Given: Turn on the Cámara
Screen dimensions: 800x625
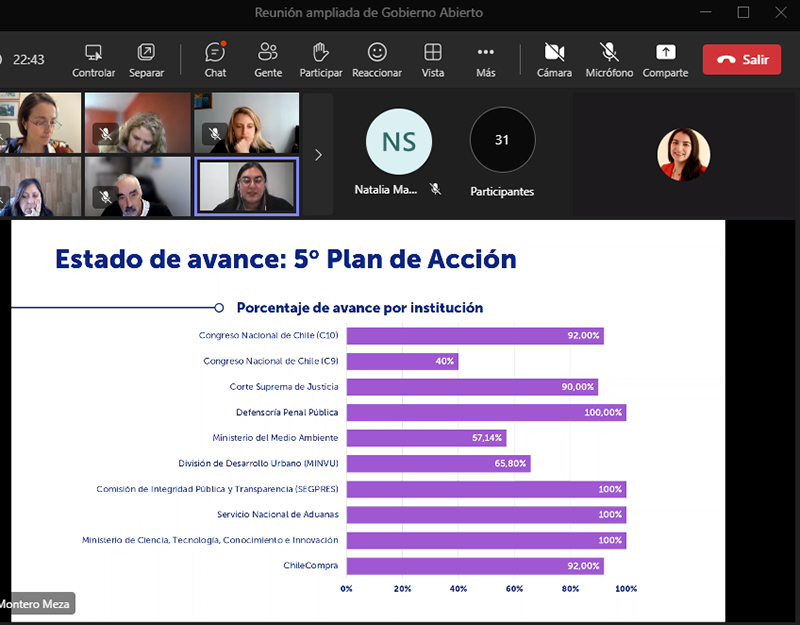Looking at the screenshot, I should (x=554, y=61).
